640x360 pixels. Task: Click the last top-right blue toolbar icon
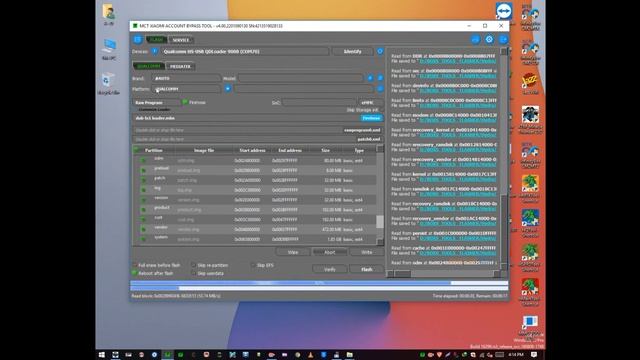(503, 40)
